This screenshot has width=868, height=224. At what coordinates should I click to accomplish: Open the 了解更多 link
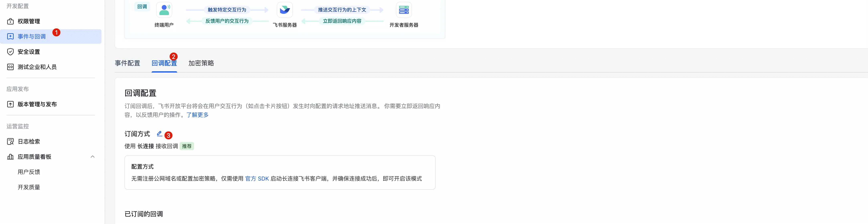tap(197, 115)
